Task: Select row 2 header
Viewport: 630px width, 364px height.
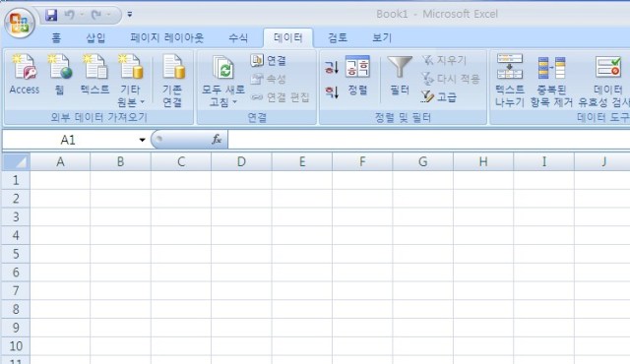Action: [x=16, y=199]
